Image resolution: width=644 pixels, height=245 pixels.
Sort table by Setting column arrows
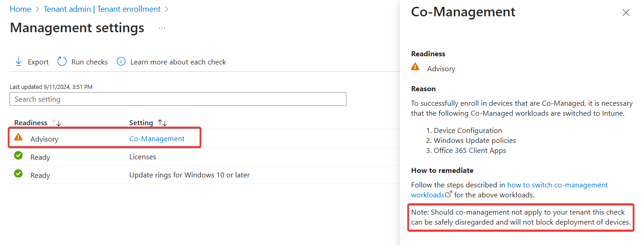click(x=162, y=123)
